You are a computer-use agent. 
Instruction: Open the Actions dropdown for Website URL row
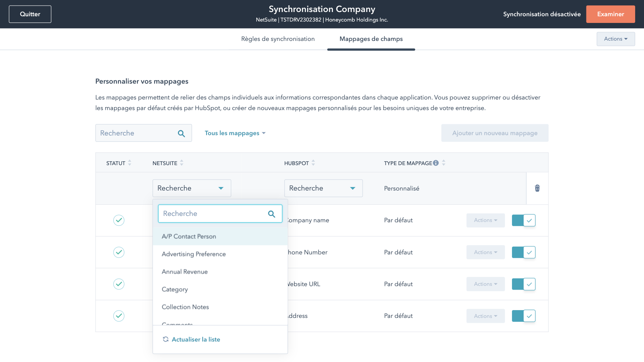click(485, 284)
